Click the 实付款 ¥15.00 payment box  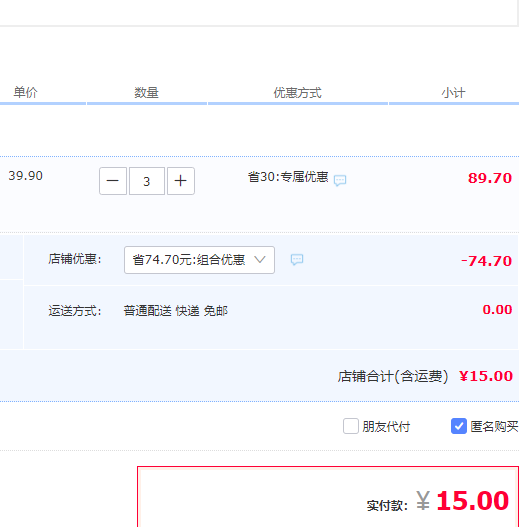tap(328, 497)
